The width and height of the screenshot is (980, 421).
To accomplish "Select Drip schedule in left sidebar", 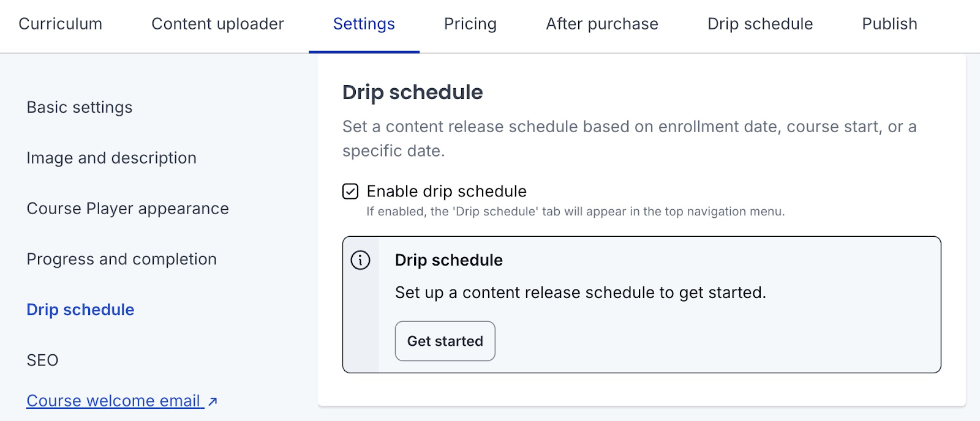I will [x=80, y=310].
